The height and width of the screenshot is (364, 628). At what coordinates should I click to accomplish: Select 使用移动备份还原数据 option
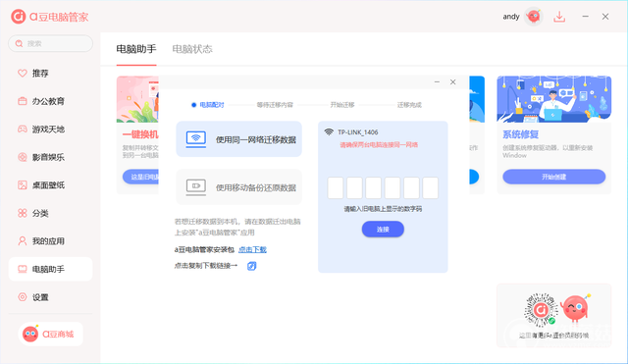tap(238, 187)
